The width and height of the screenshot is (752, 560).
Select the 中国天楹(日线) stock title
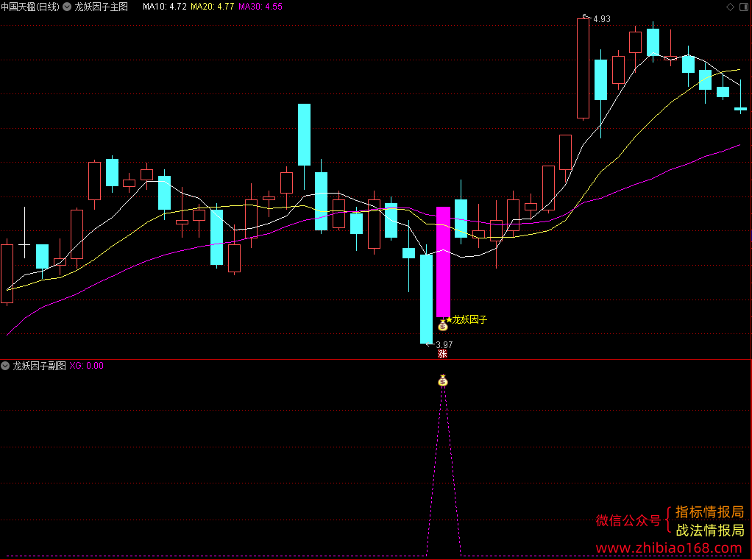tap(30, 7)
